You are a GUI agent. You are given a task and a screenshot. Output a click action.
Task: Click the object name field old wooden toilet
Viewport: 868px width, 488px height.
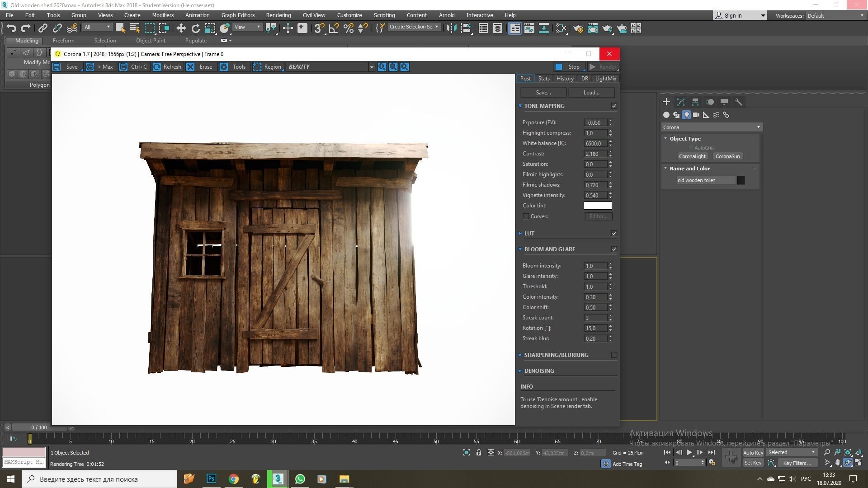pyautogui.click(x=706, y=180)
